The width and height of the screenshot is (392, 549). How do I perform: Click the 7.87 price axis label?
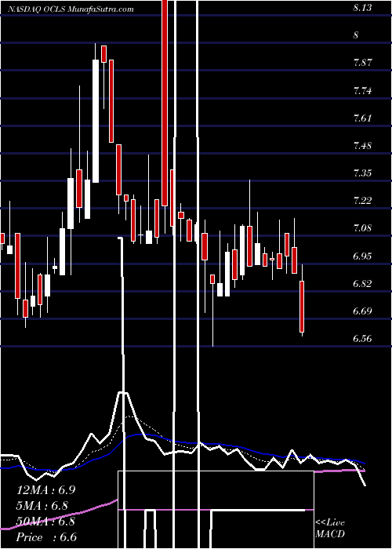(x=362, y=63)
